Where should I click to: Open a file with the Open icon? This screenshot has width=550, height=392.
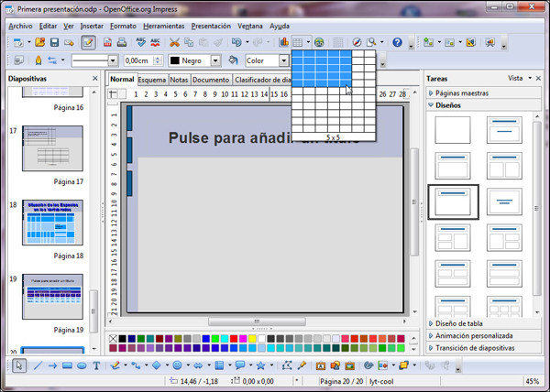pos(40,43)
